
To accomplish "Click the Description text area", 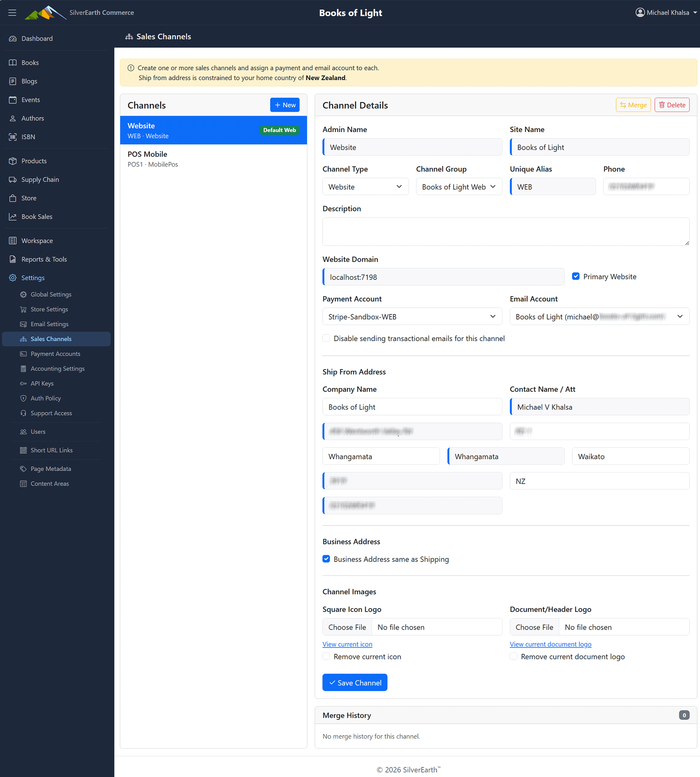I will (x=506, y=231).
